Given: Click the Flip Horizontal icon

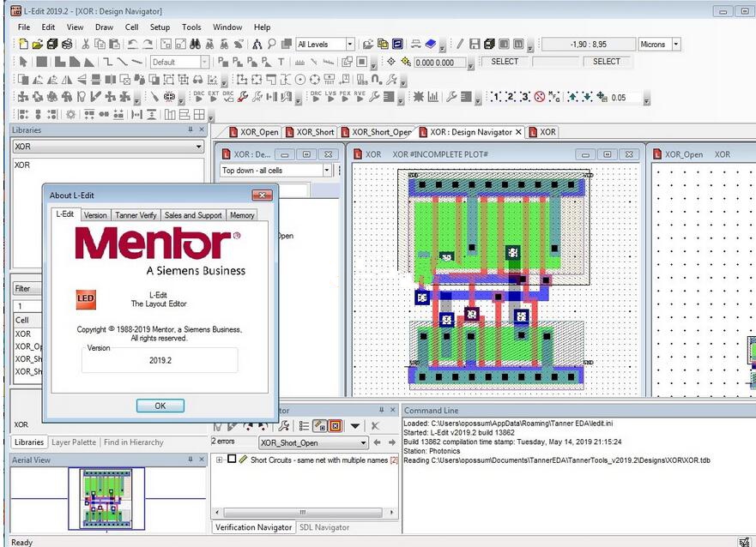Looking at the screenshot, I should point(67,80).
